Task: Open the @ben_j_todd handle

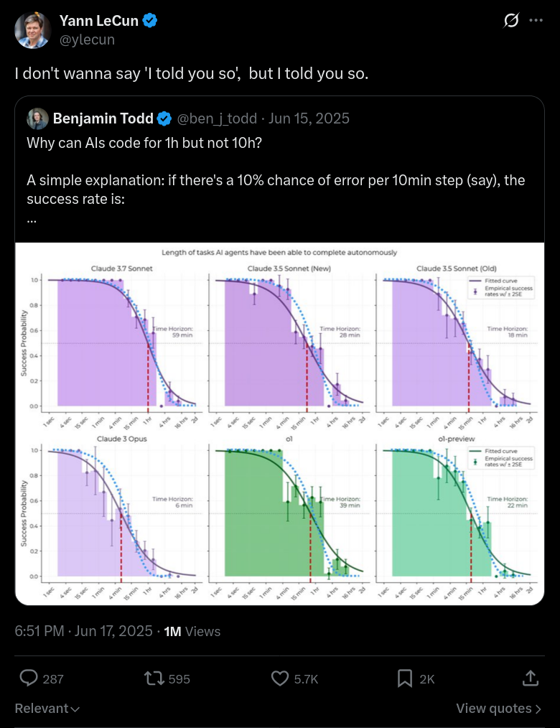Action: pos(217,118)
